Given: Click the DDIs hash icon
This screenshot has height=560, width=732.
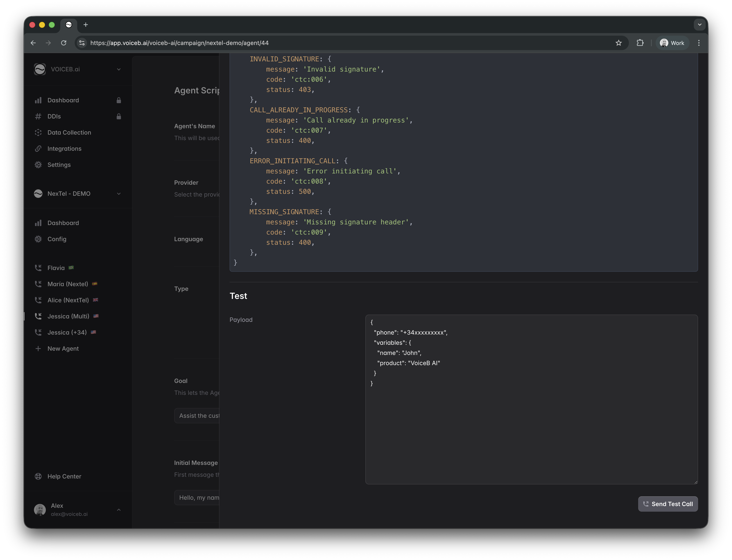Looking at the screenshot, I should click(x=38, y=116).
